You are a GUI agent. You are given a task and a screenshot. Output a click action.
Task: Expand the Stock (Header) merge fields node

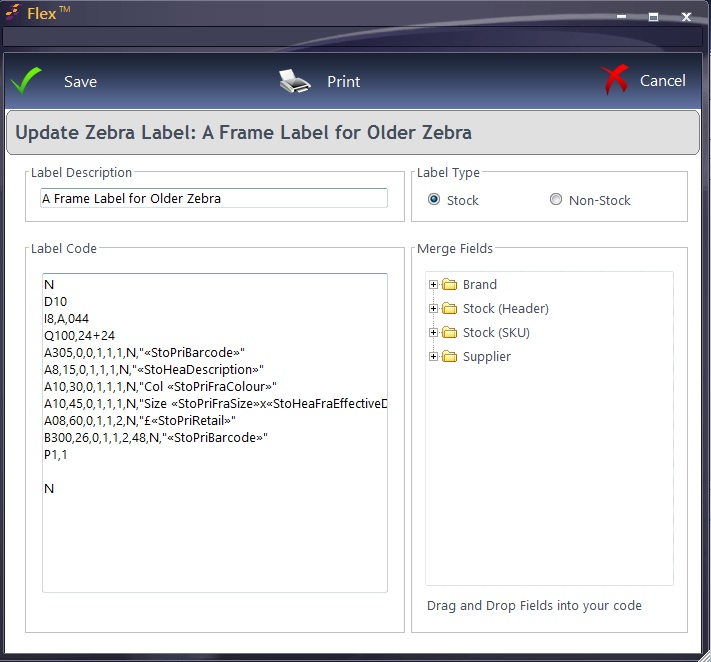click(x=433, y=308)
